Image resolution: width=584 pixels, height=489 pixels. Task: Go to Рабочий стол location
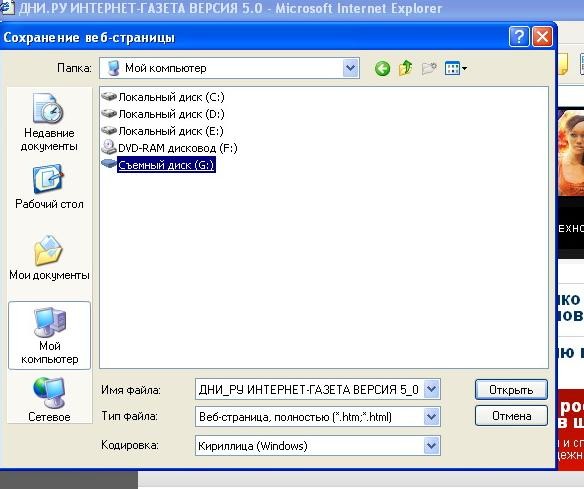coord(49,187)
